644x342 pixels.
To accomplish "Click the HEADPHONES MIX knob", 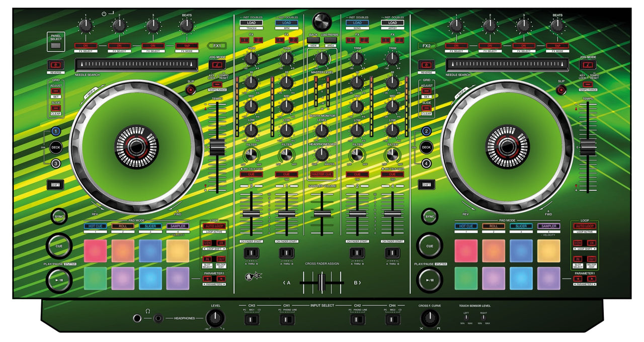I will [x=321, y=154].
